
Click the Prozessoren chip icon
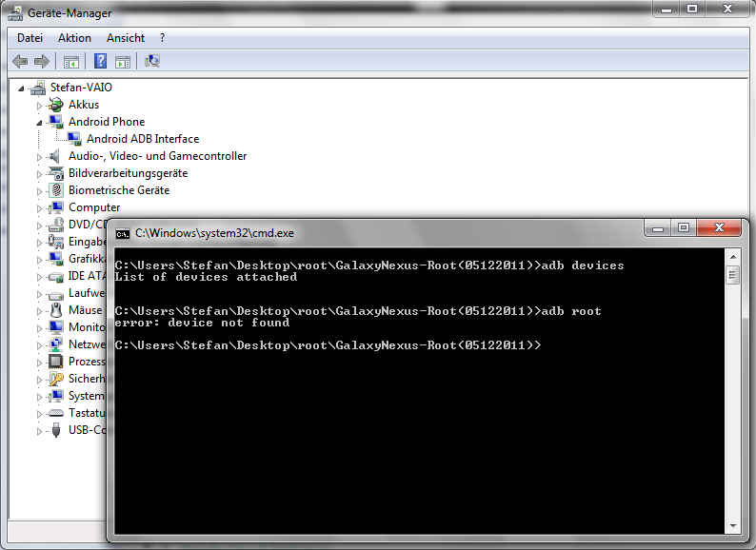point(56,362)
